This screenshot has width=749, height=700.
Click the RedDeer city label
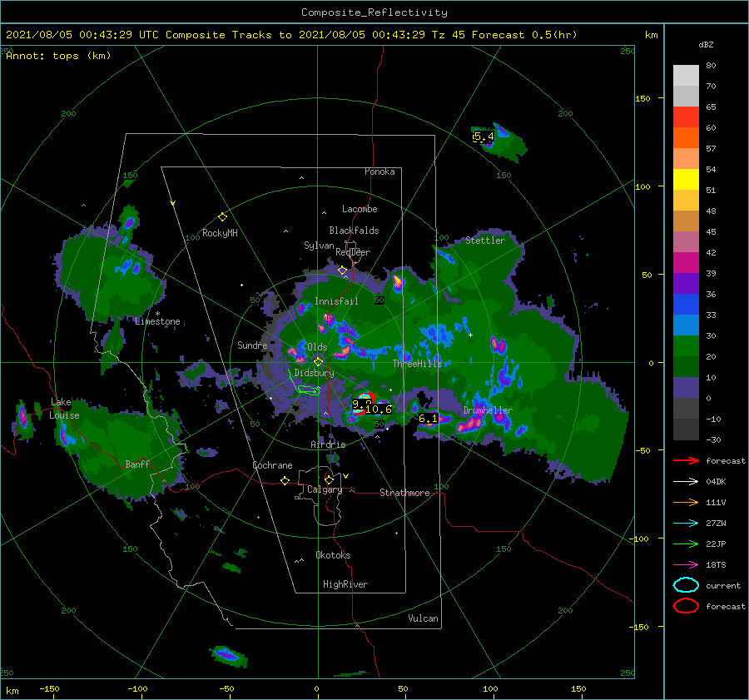pos(353,252)
